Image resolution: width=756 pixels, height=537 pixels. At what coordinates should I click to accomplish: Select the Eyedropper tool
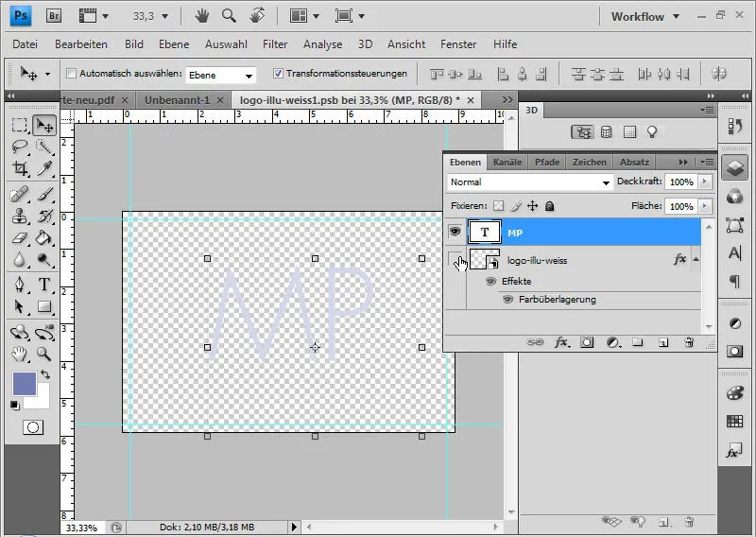(x=44, y=168)
